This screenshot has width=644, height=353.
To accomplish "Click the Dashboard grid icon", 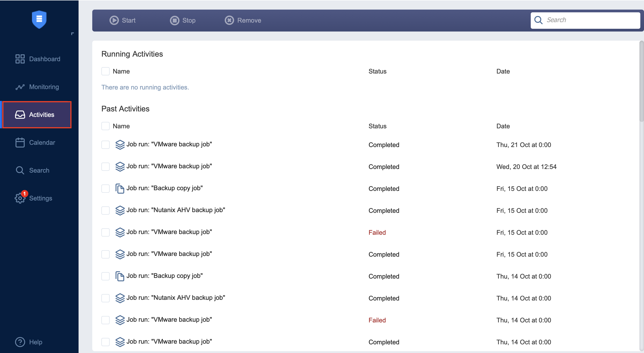I will (x=20, y=59).
